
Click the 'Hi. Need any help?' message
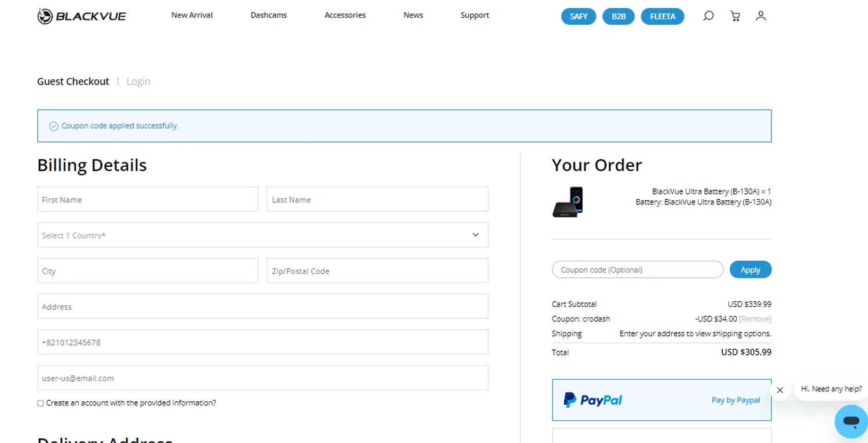(831, 389)
